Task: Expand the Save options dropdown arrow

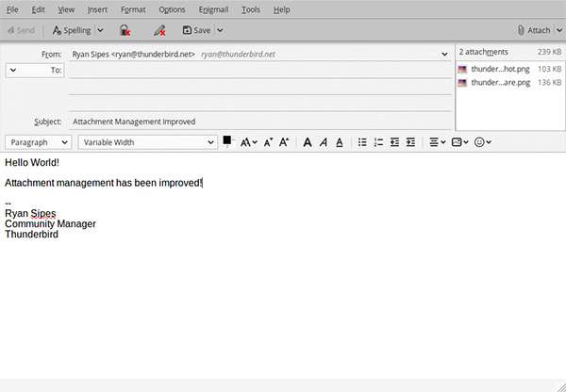Action: click(x=220, y=30)
